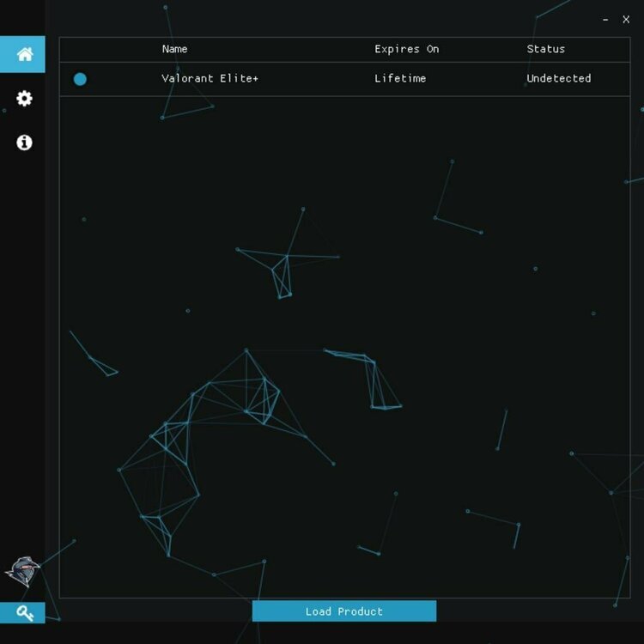Viewport: 644px width, 644px height.
Task: Click the bottom strip right of Load Product
Action: coord(532,611)
